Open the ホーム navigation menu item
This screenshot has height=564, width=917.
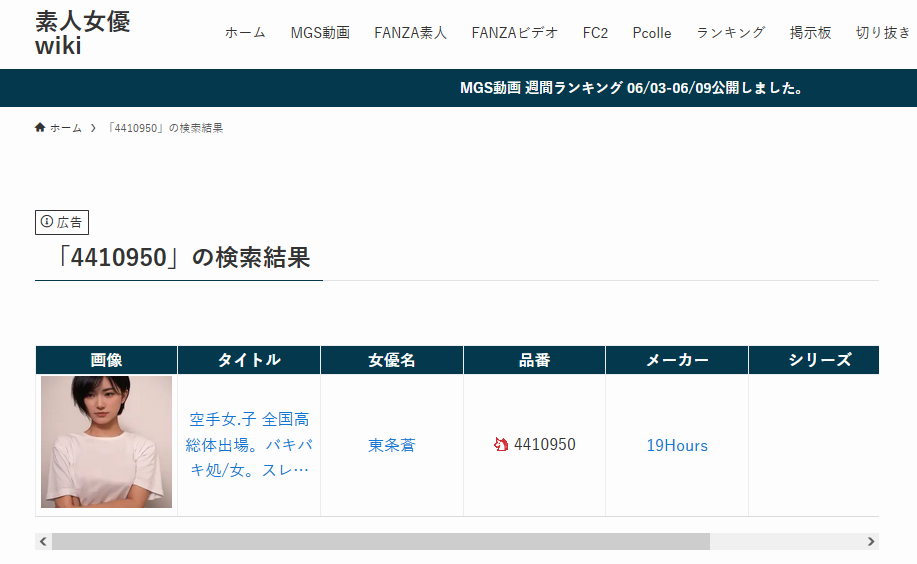coord(245,33)
